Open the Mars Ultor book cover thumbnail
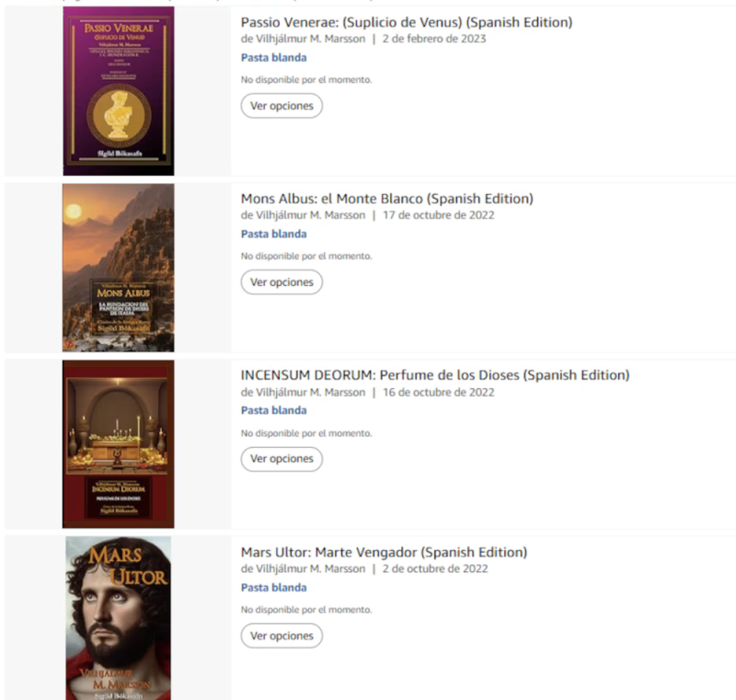The image size is (736, 700). pyautogui.click(x=119, y=618)
